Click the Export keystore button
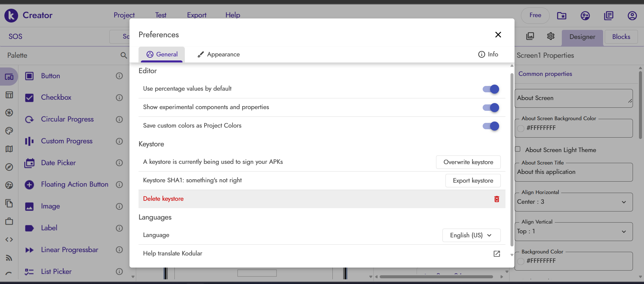 point(473,181)
